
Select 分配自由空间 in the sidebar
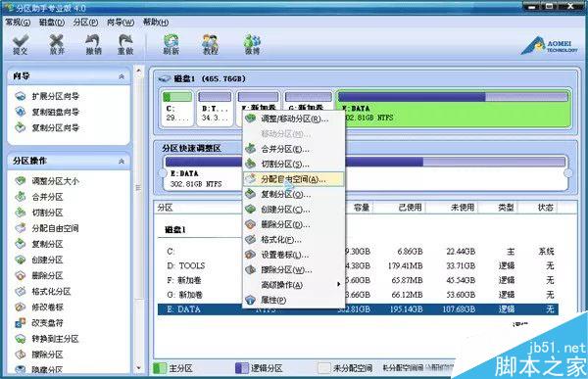pyautogui.click(x=47, y=228)
